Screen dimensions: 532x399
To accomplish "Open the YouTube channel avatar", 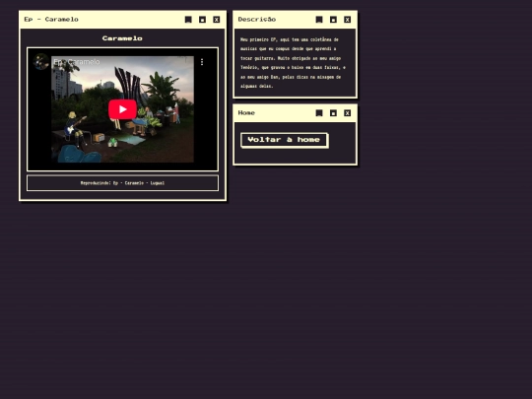I will [41, 62].
